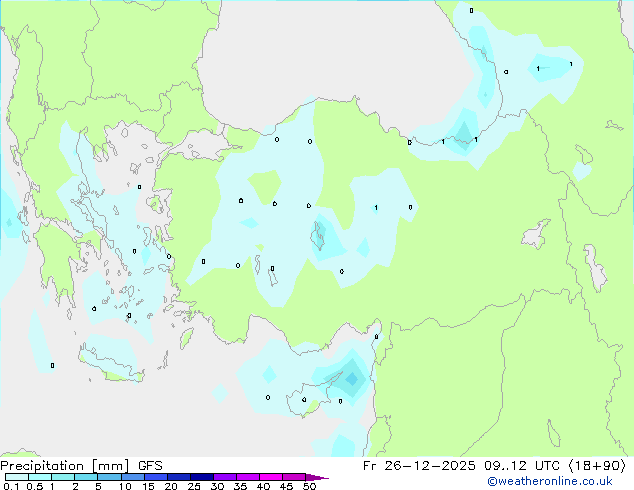Click the 0.1–0.5 mm legend color swatch
The image size is (634, 490).
point(17,477)
